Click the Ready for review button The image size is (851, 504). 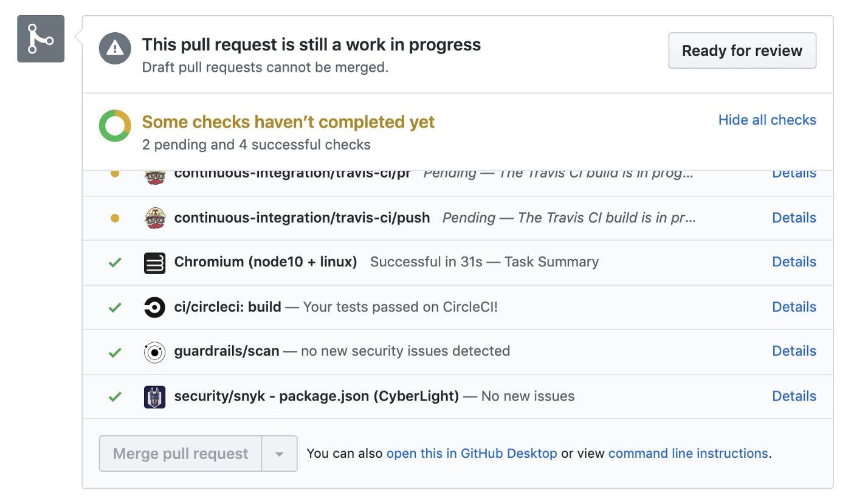742,50
